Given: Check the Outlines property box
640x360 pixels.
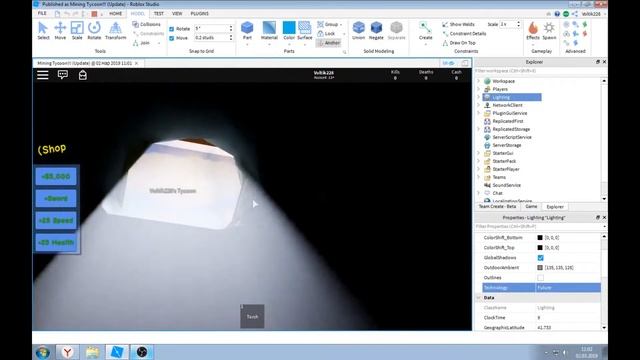Looking at the screenshot, I should [x=540, y=278].
